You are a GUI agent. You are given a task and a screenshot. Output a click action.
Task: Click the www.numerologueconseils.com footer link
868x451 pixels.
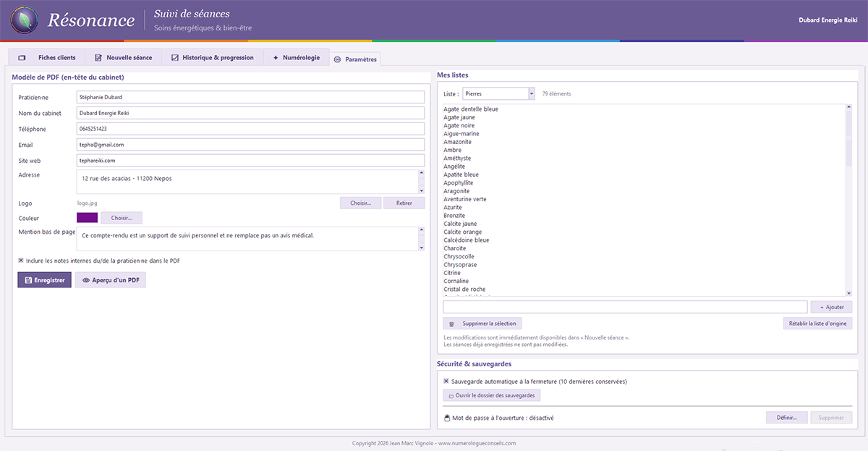click(x=477, y=443)
